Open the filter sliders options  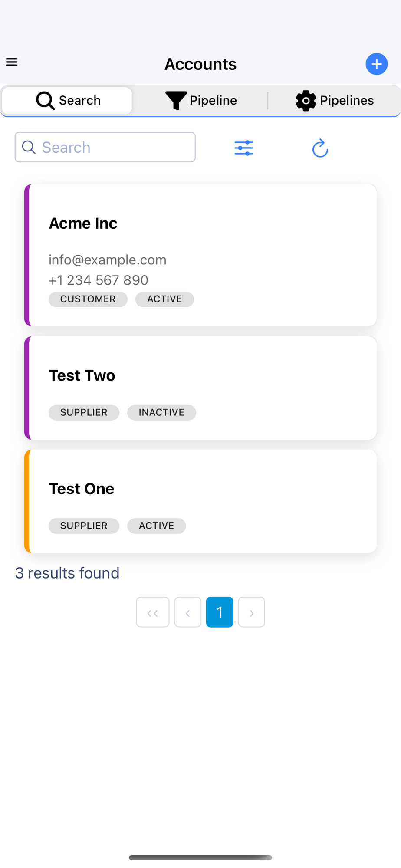click(x=244, y=148)
